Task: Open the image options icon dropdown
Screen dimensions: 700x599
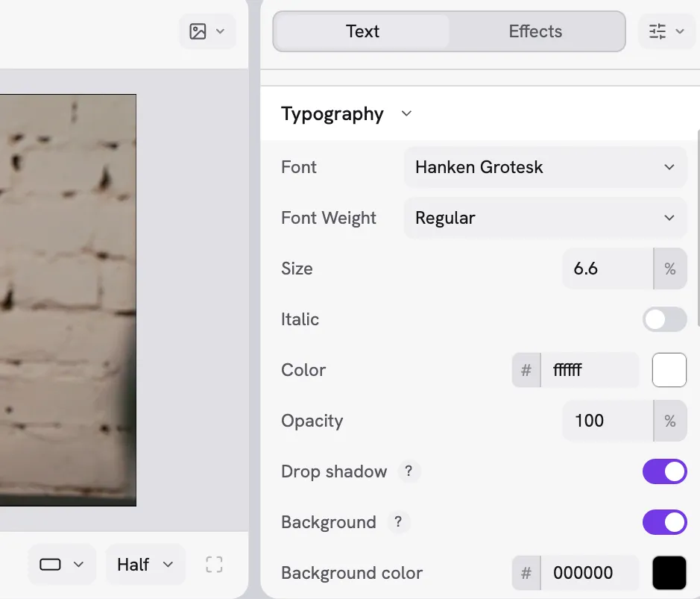Action: pyautogui.click(x=207, y=31)
